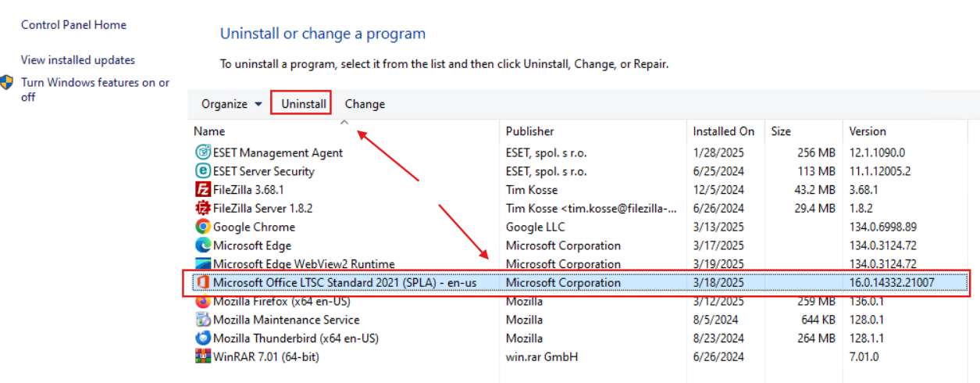Click the Mozilla Firefox icon
Screen dimensions: 980x383
[202, 301]
